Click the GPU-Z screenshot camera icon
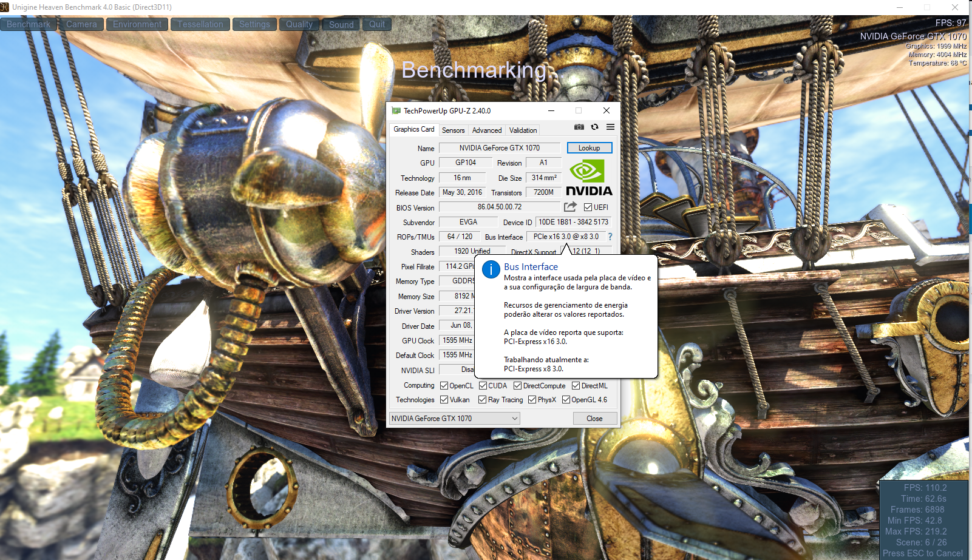Viewport: 972px width, 560px height. (579, 127)
